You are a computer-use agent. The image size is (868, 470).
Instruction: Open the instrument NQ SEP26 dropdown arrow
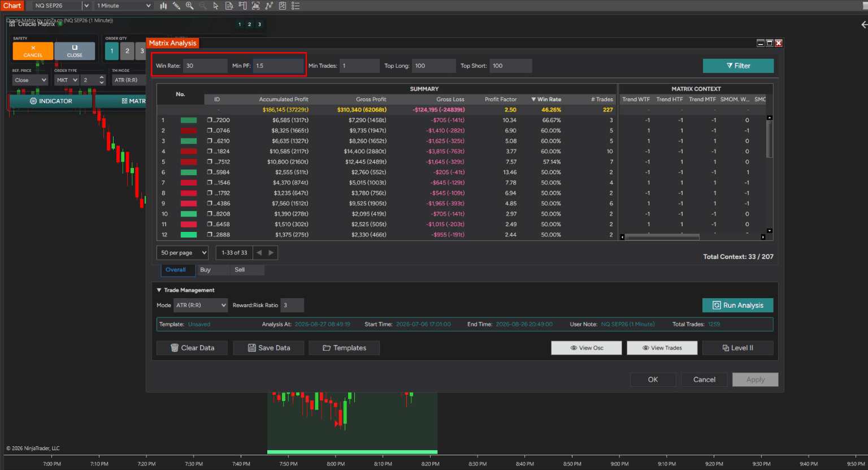click(x=86, y=6)
